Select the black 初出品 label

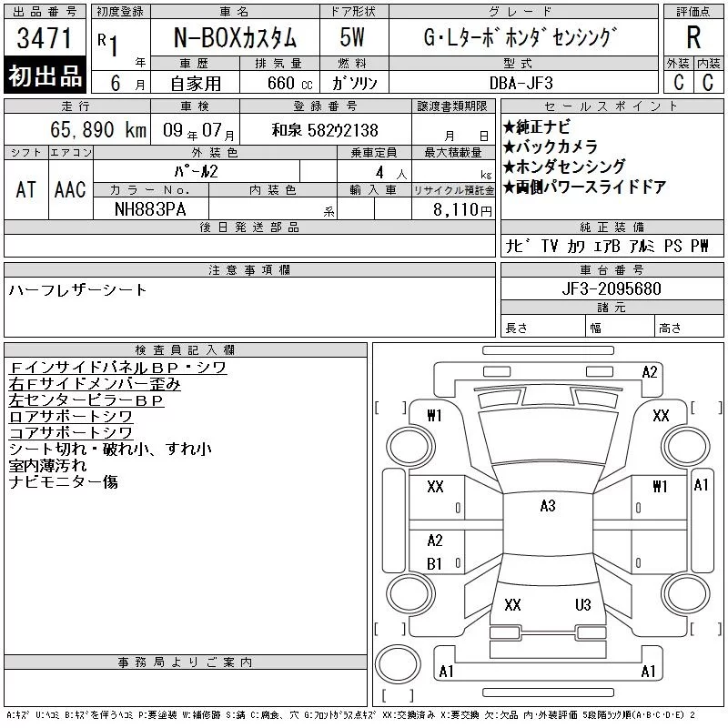[45, 76]
